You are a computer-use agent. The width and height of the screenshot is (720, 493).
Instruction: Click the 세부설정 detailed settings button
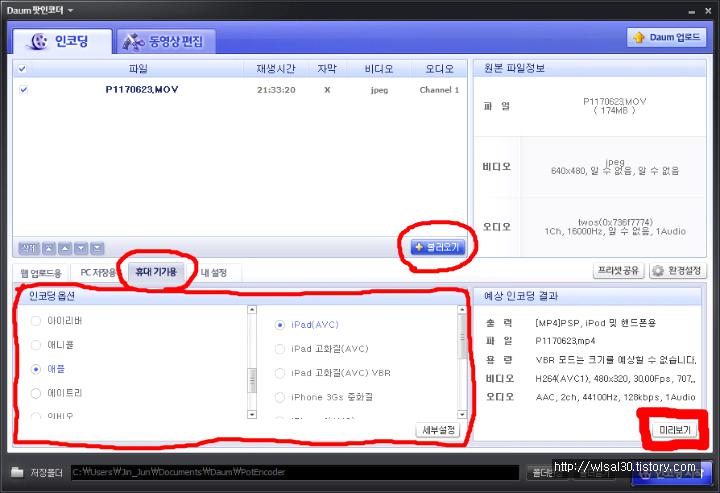438,430
